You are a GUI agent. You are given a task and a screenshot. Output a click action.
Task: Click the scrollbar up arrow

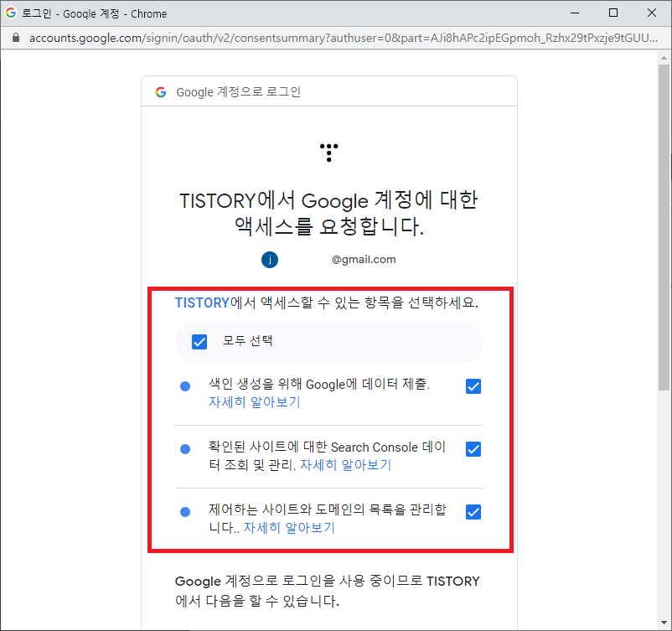[x=664, y=58]
